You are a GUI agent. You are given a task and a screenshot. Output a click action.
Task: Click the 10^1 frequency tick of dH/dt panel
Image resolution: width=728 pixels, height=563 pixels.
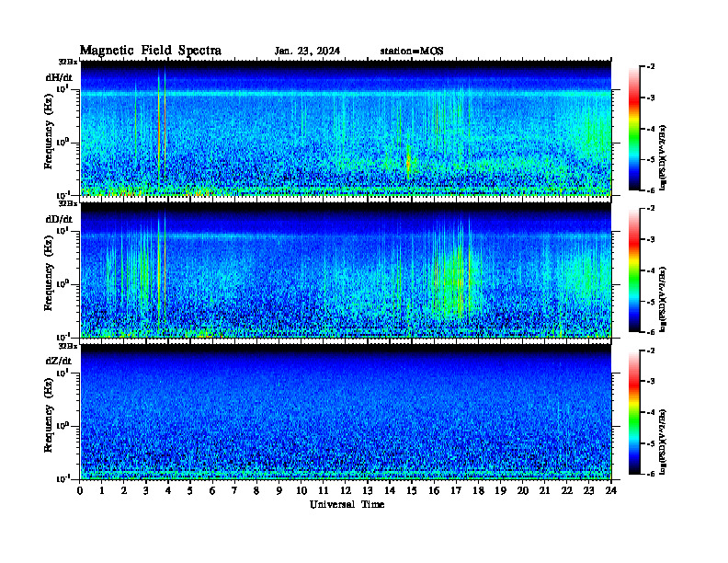[x=63, y=88]
